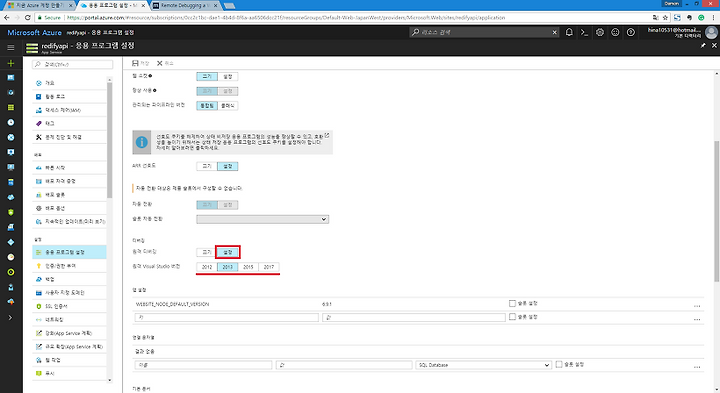720x393 pixels.
Task: Turn remote debugging On
Action: pyautogui.click(x=228, y=252)
